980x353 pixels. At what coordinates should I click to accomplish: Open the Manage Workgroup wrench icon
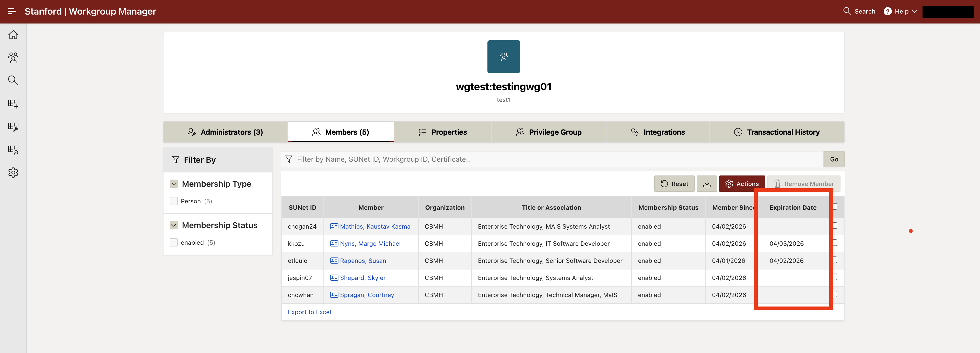click(x=13, y=127)
